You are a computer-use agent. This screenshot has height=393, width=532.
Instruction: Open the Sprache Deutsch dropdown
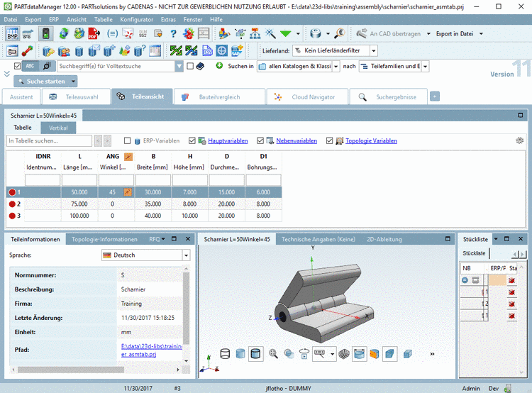187,255
